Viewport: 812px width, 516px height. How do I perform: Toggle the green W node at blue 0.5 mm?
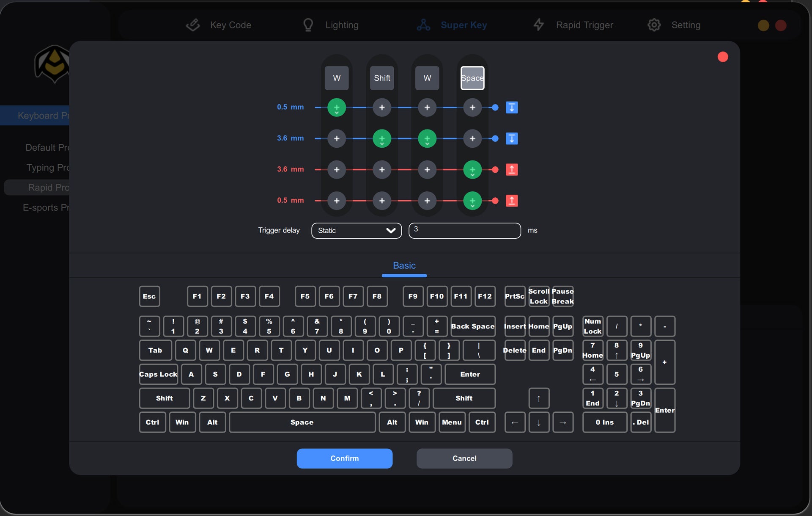tap(337, 108)
